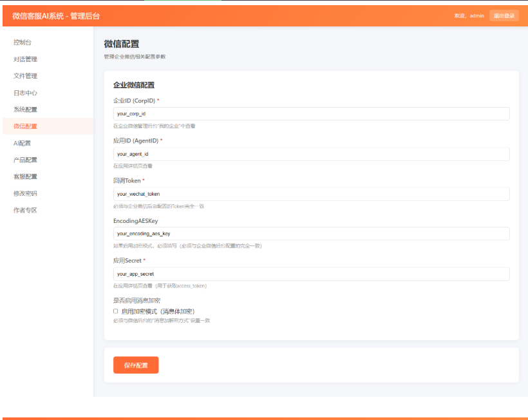Click the 启用加密模式 (消息体加密) label
Image resolution: width=528 pixels, height=420 pixels.
(x=158, y=311)
